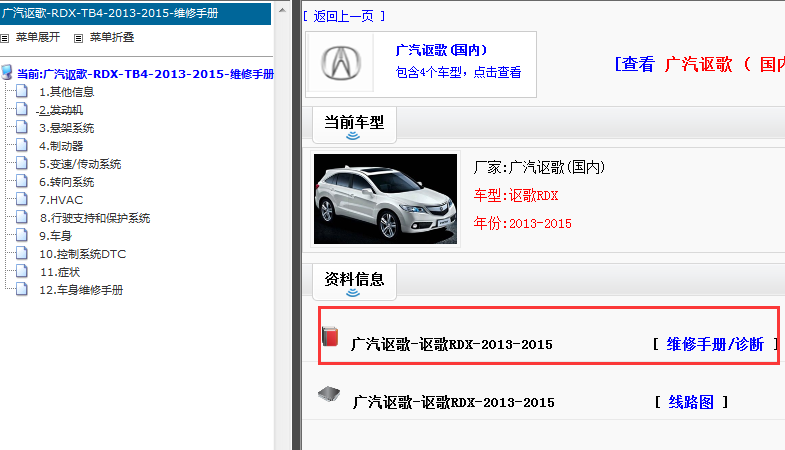
Task: Click the 菜单展开 expand menu text
Action: (38, 38)
